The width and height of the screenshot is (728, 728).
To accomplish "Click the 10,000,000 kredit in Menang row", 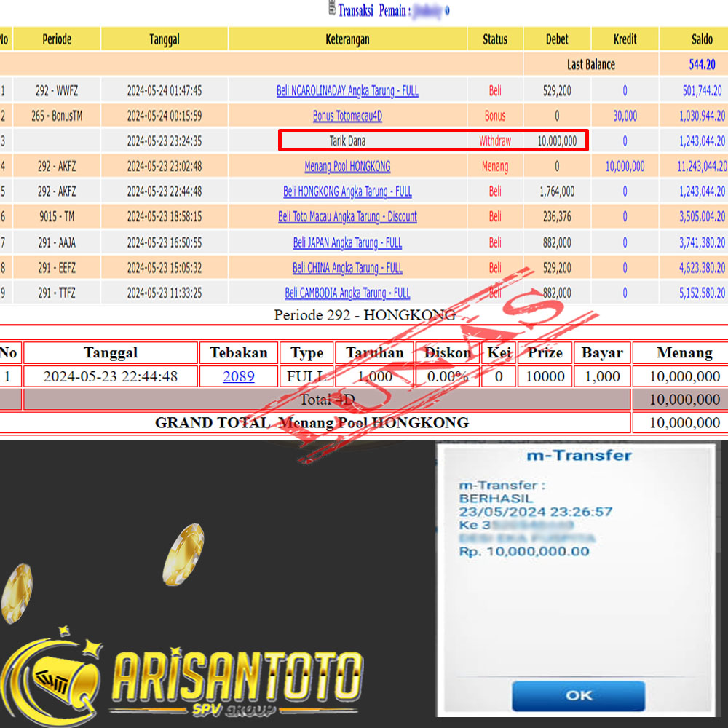I will point(625,166).
